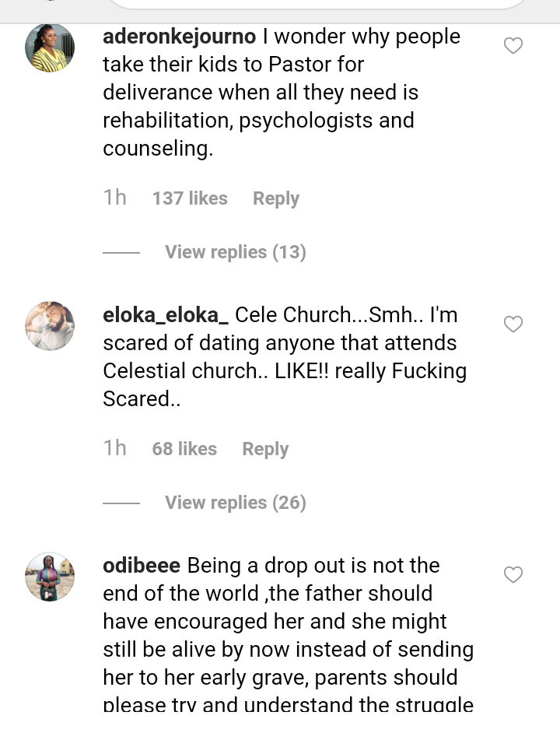
Task: Tap the 1h timestamp on aderonkejourno's comment
Action: point(114,198)
